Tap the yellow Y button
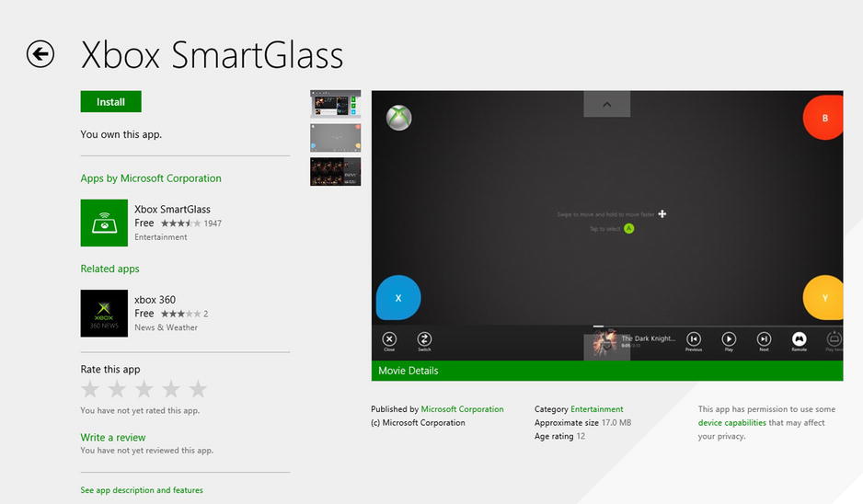Screen dimensions: 863x504 (823, 298)
